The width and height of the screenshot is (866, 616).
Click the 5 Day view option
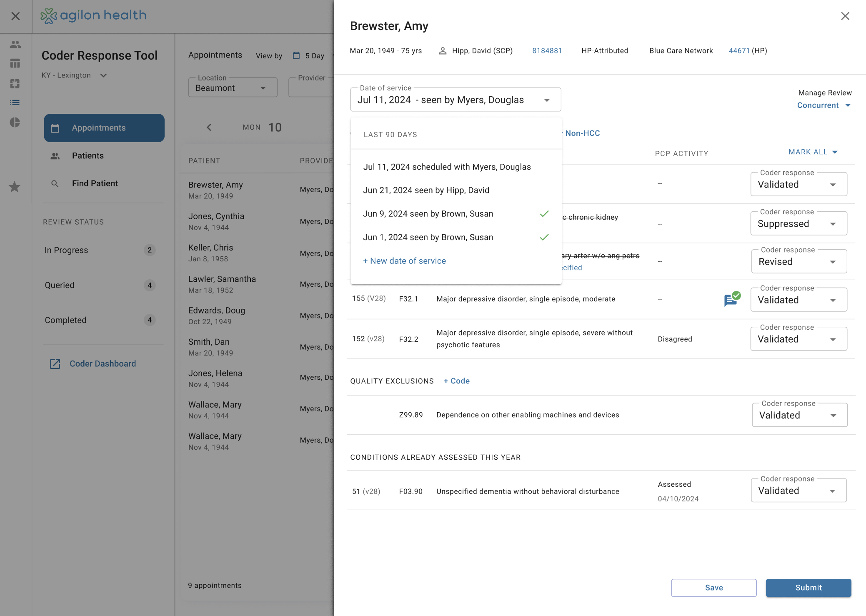coord(315,56)
